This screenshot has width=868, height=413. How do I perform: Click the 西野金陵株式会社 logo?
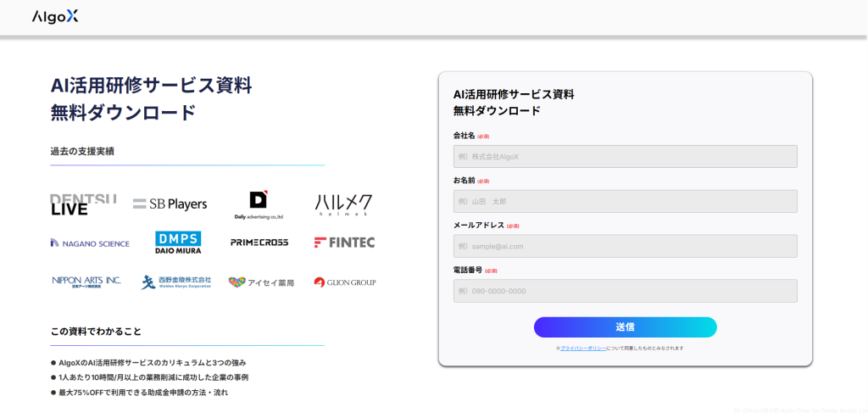(176, 282)
